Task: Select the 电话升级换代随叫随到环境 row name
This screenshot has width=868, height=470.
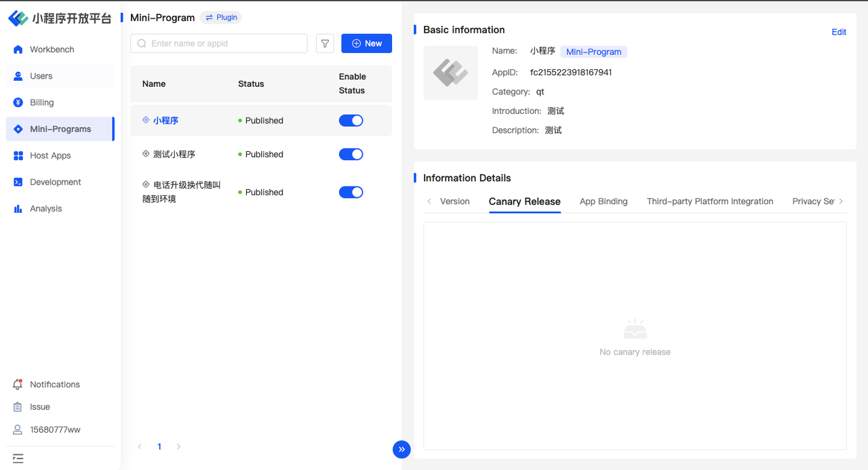Action: pyautogui.click(x=182, y=192)
